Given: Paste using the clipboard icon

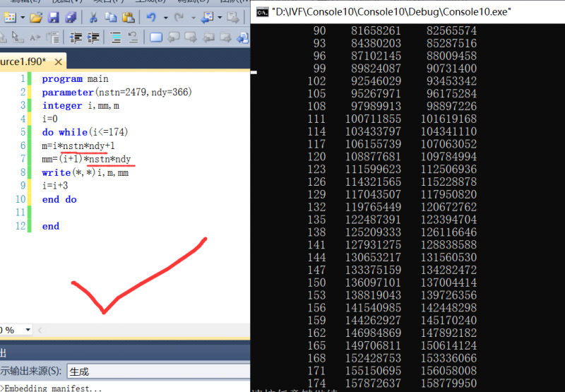Looking at the screenshot, I should (x=127, y=17).
